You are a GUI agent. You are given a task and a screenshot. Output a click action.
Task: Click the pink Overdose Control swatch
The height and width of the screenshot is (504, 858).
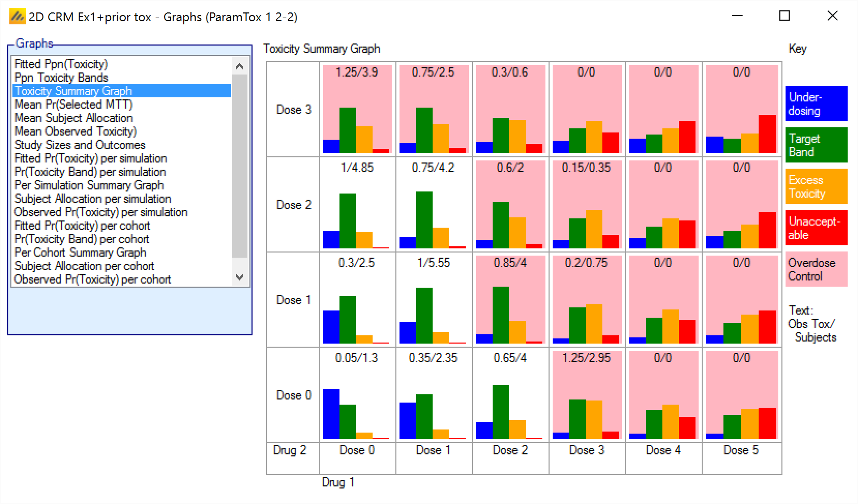click(816, 269)
